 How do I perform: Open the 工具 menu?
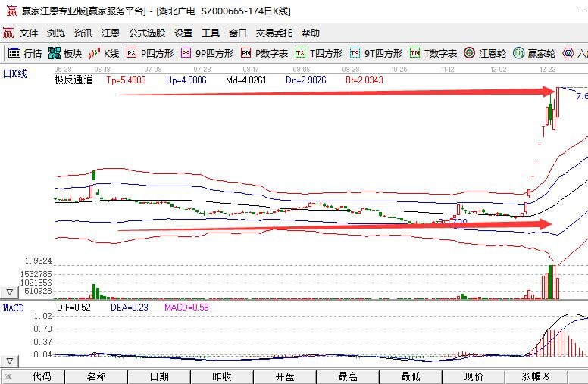point(211,33)
